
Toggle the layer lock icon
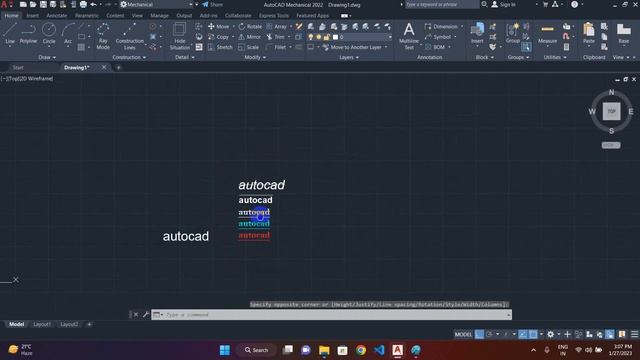pos(326,37)
